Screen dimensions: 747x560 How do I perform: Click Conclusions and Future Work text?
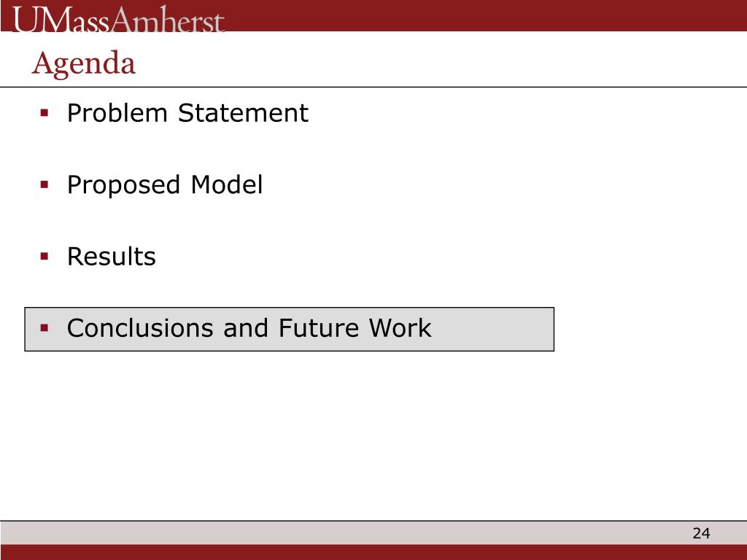coord(249,328)
